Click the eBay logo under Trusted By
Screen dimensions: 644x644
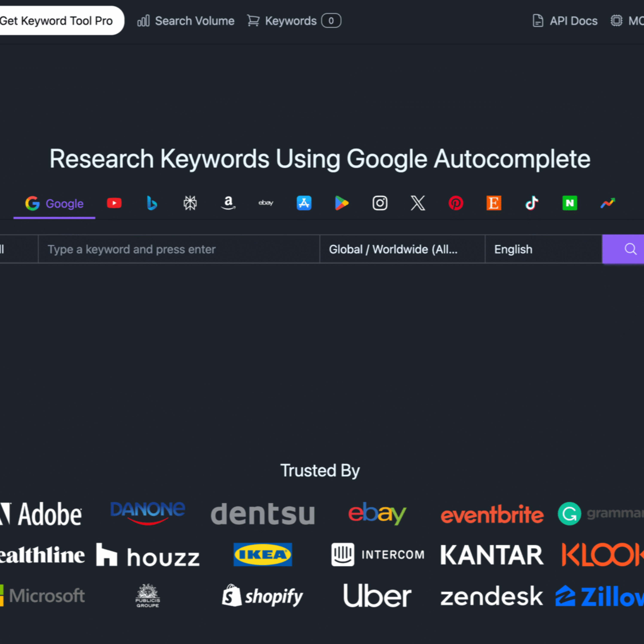(377, 513)
